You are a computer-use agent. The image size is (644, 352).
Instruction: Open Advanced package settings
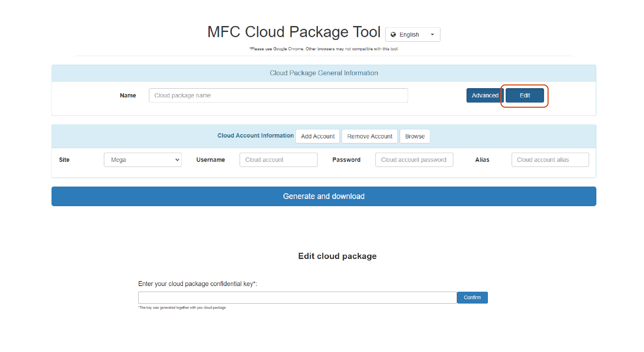(485, 95)
